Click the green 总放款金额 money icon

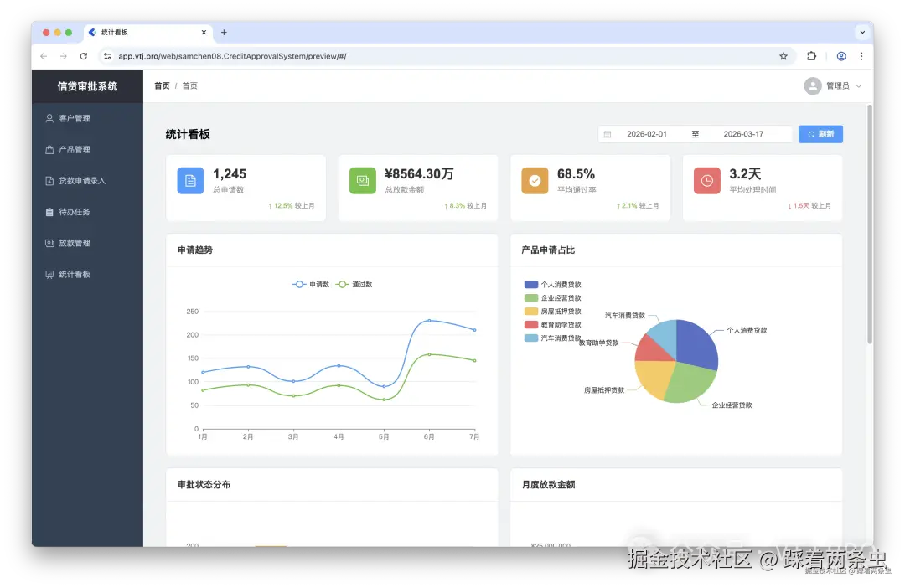click(362, 180)
